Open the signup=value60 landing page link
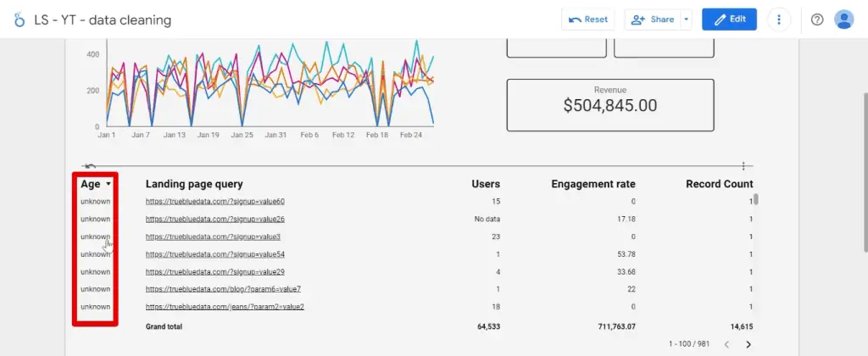The image size is (868, 356). 214,202
